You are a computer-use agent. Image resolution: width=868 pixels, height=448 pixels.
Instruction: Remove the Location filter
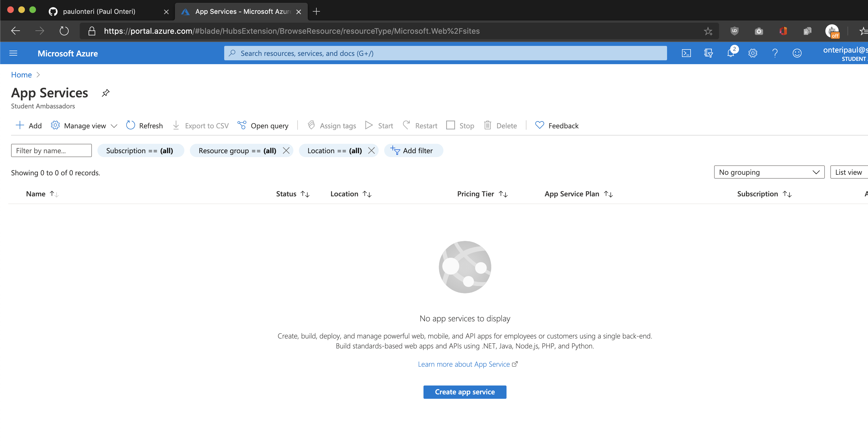coord(371,150)
